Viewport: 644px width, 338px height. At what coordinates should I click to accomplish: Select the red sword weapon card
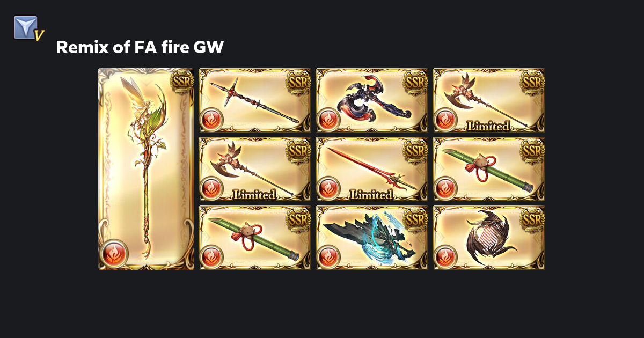(372, 169)
